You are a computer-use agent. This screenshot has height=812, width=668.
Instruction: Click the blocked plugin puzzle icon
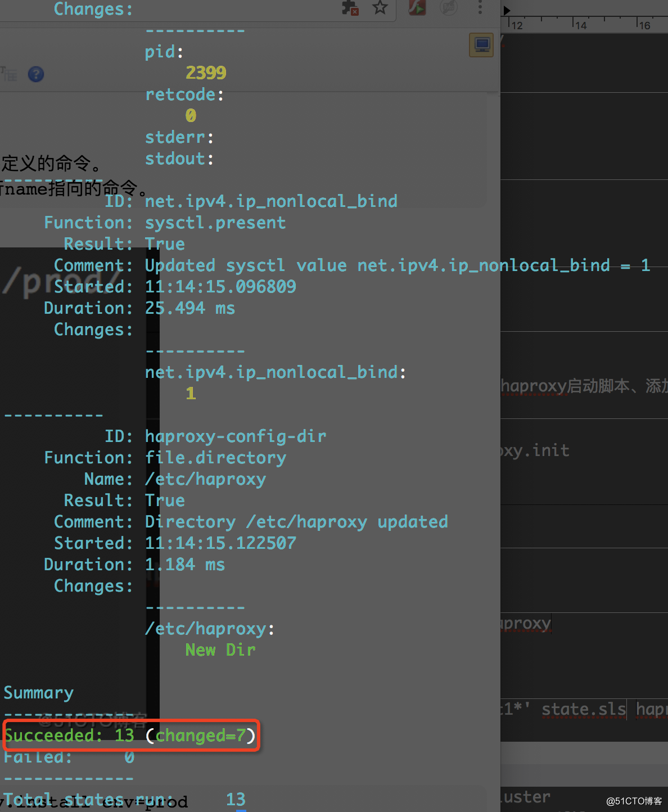pyautogui.click(x=350, y=7)
